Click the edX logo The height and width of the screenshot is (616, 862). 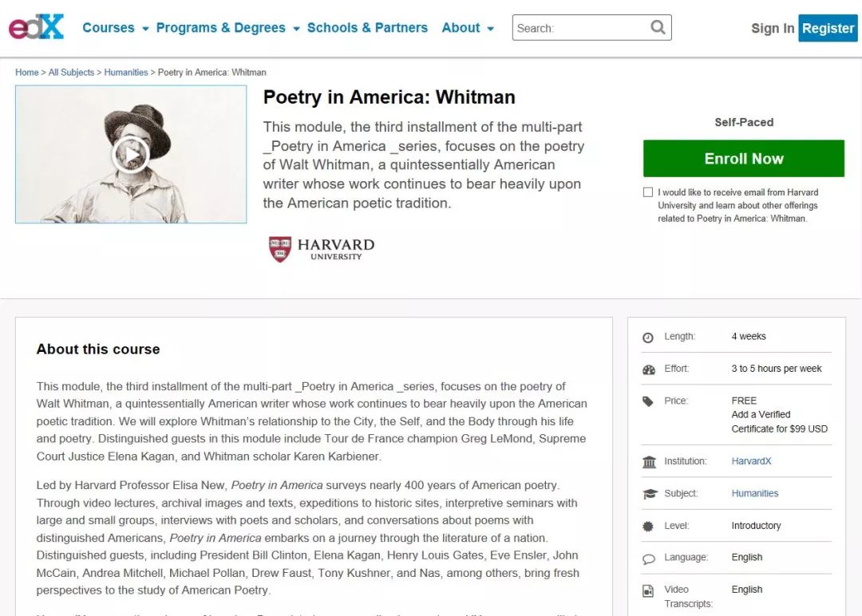[x=36, y=27]
